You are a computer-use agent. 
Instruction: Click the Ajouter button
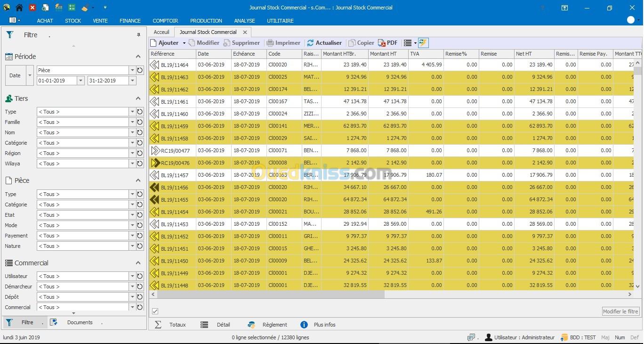click(x=165, y=43)
